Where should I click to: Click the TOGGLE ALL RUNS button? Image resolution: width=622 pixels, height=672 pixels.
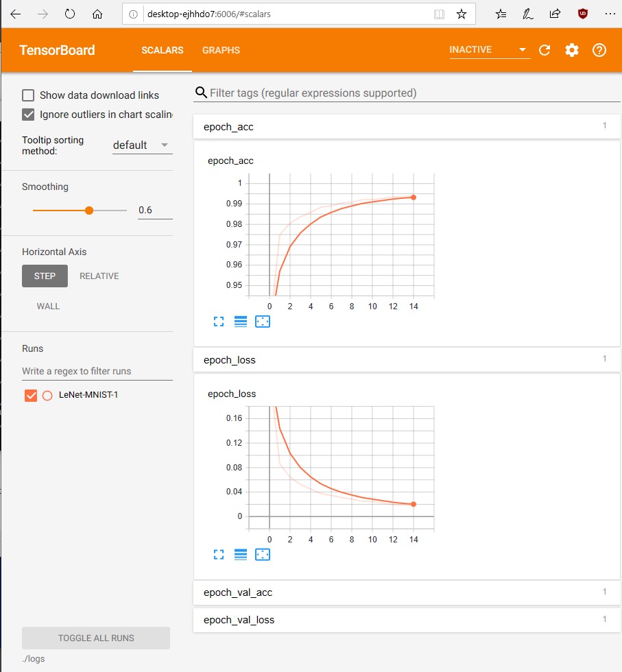coord(96,638)
